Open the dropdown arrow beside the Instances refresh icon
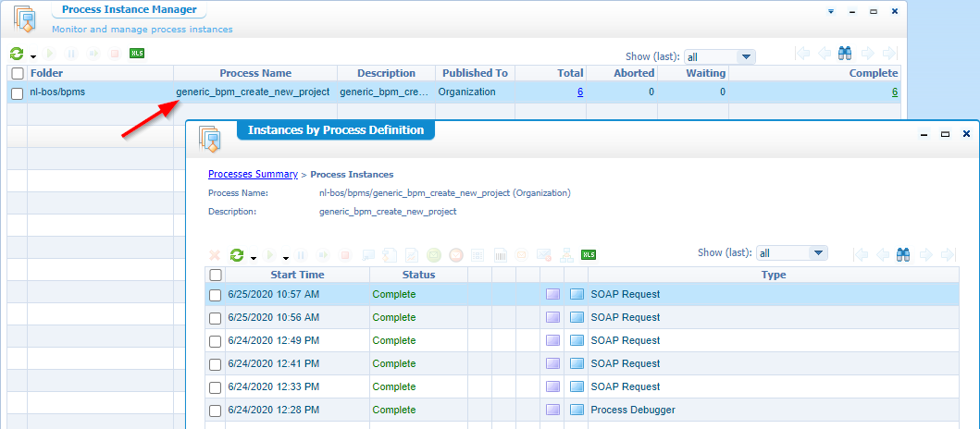The image size is (980, 429). coord(254,258)
